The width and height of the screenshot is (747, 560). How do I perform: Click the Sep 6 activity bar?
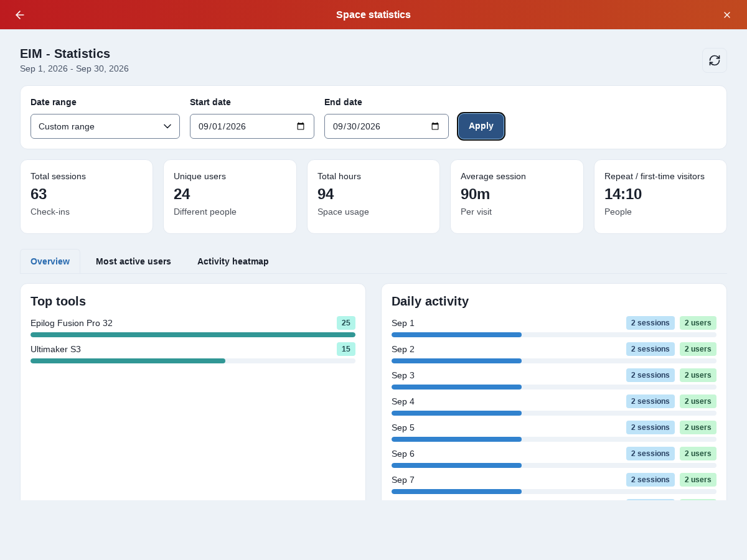pyautogui.click(x=554, y=465)
